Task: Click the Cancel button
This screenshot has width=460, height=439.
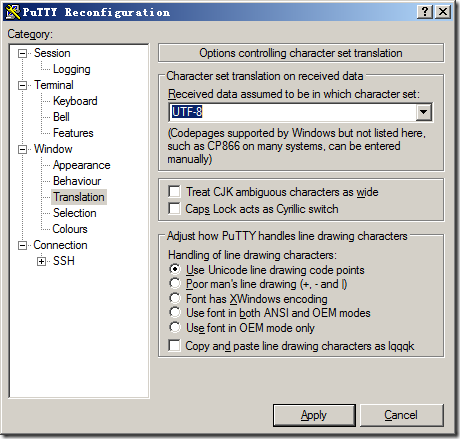Action: [x=402, y=415]
